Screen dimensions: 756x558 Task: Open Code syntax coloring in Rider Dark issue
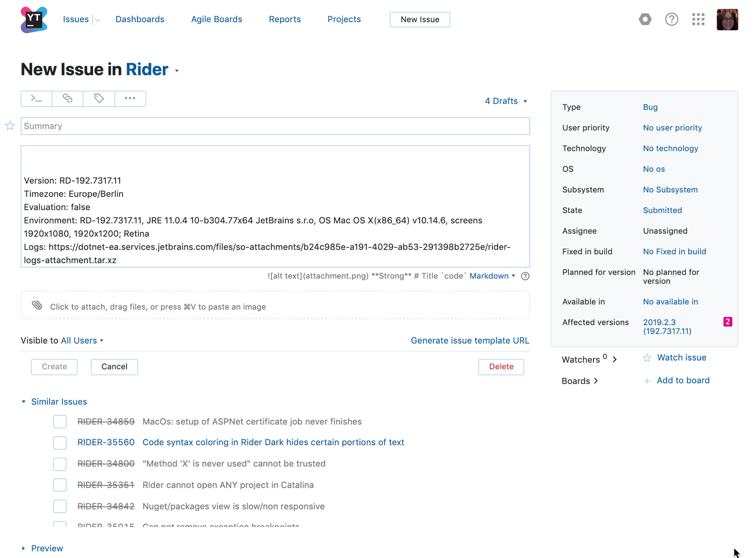(273, 442)
